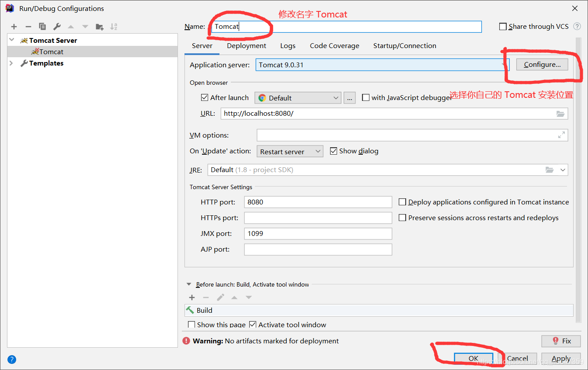Collapse Before launch section triangle
The width and height of the screenshot is (588, 370).
[x=189, y=284]
